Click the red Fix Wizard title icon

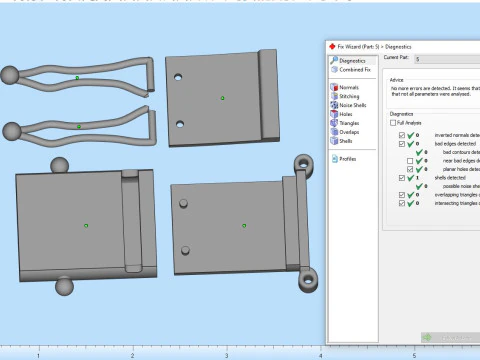click(332, 46)
